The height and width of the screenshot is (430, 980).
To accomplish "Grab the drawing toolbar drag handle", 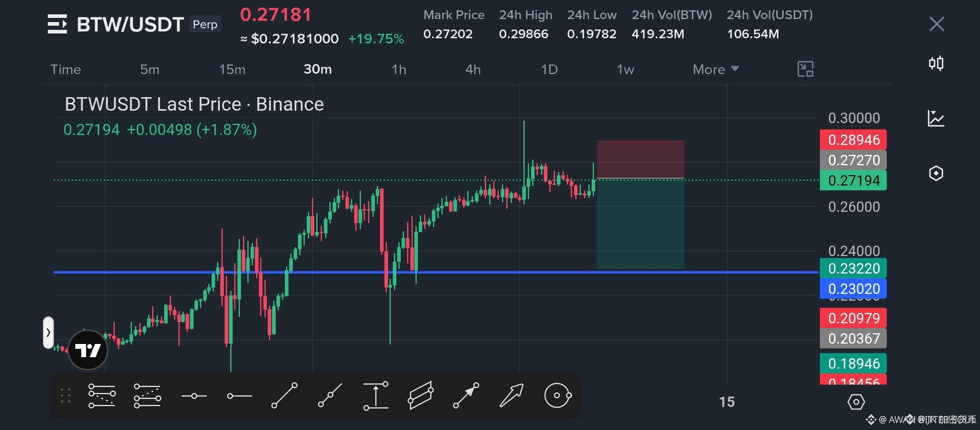I will pos(66,396).
